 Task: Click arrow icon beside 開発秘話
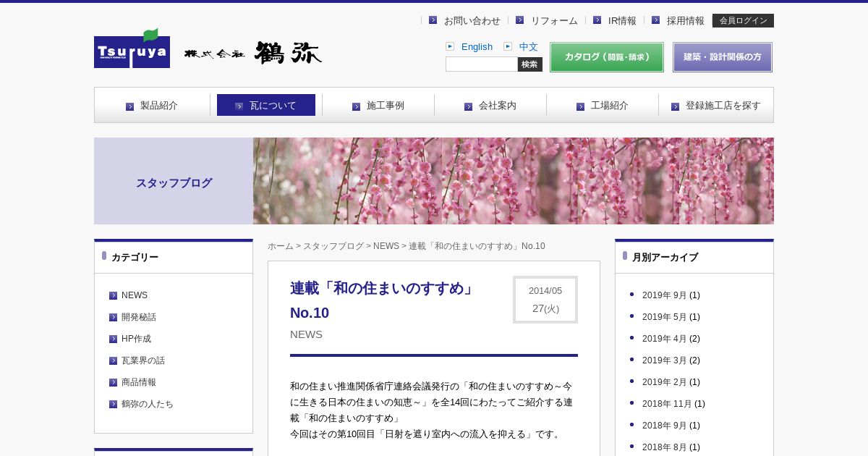click(x=113, y=317)
